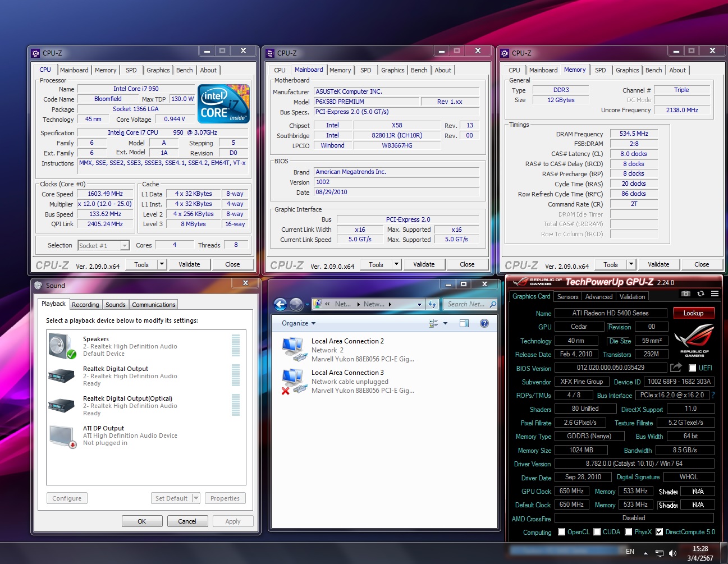Click OK in the Sound dialog
The width and height of the screenshot is (728, 564).
click(x=142, y=521)
